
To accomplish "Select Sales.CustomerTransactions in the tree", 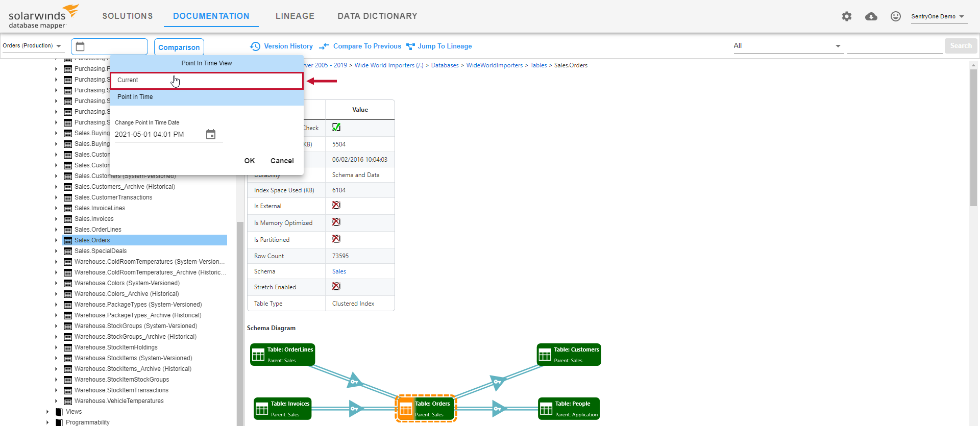I will 113,197.
